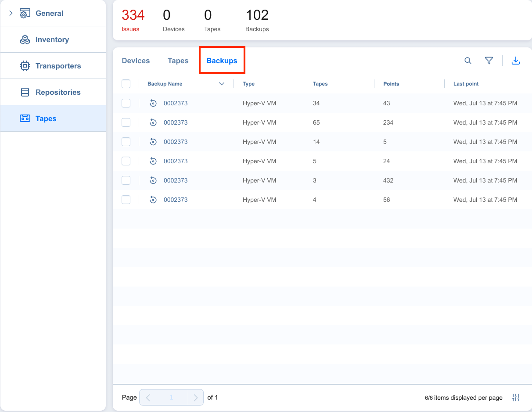Click the page number input field
This screenshot has width=532, height=412.
pos(172,398)
